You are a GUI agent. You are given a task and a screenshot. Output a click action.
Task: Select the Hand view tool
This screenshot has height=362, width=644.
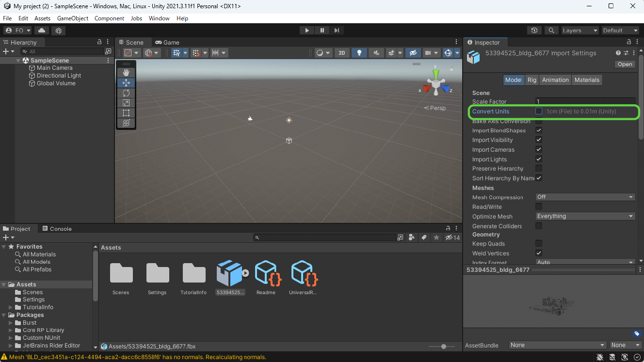point(126,73)
